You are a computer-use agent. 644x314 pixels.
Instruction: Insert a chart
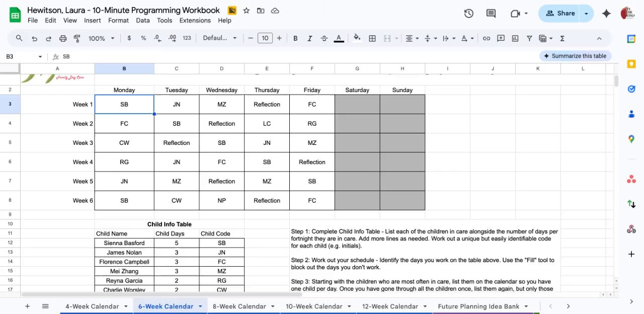pos(515,38)
